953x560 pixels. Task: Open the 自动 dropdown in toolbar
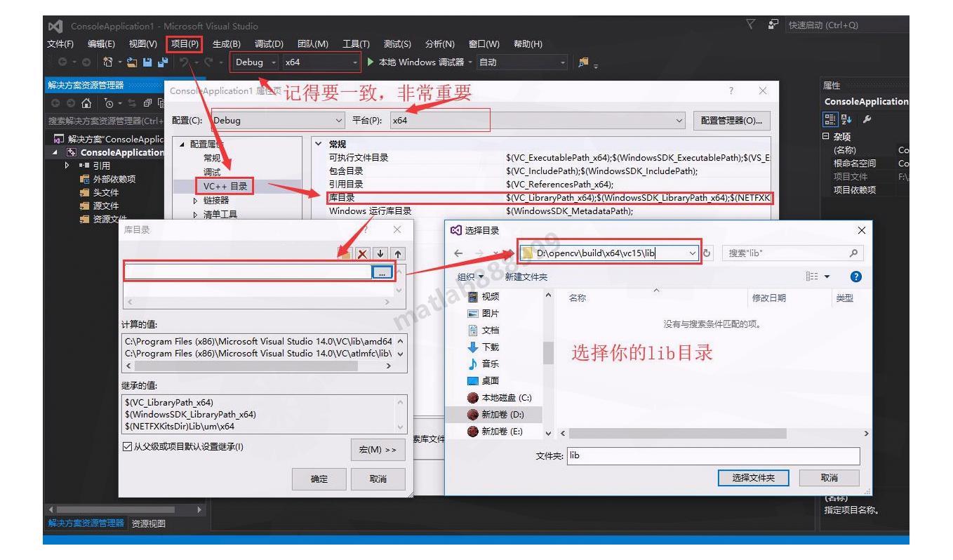coord(521,62)
